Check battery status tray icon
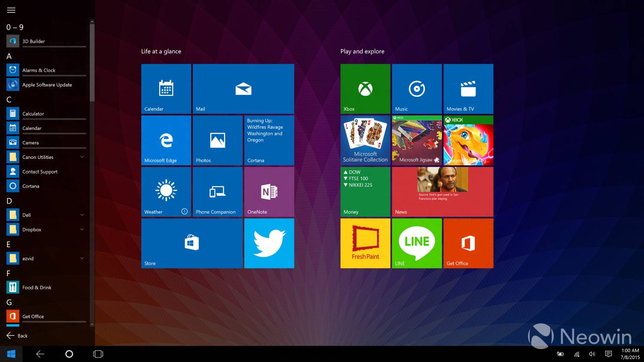This screenshot has width=644, height=362. tap(560, 354)
